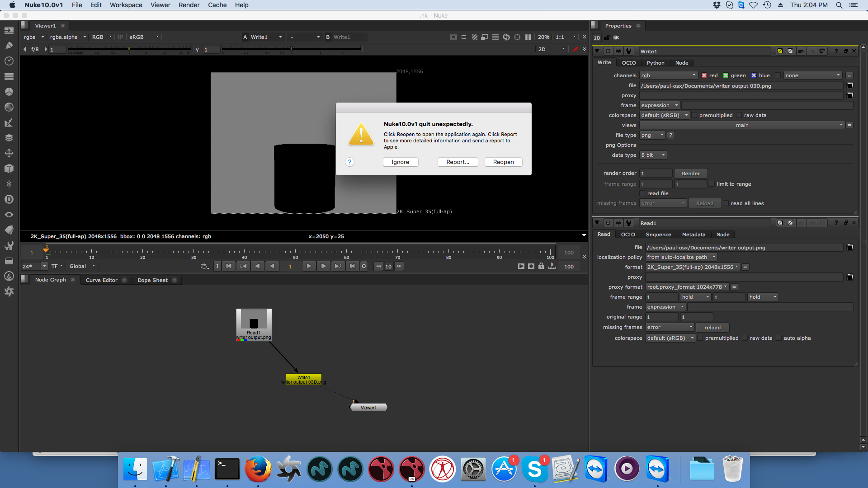This screenshot has height=488, width=868.
Task: Open the 3D nodes cube icon
Action: (x=9, y=169)
